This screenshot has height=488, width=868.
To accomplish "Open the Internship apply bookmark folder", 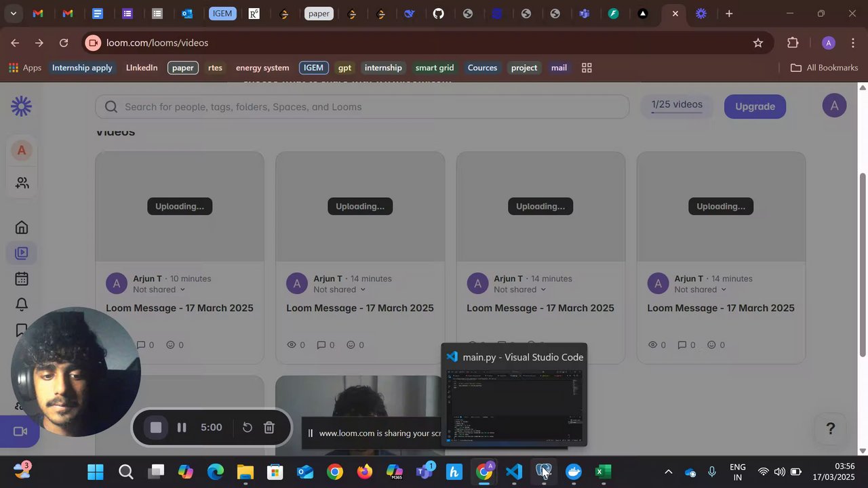I will click(82, 68).
